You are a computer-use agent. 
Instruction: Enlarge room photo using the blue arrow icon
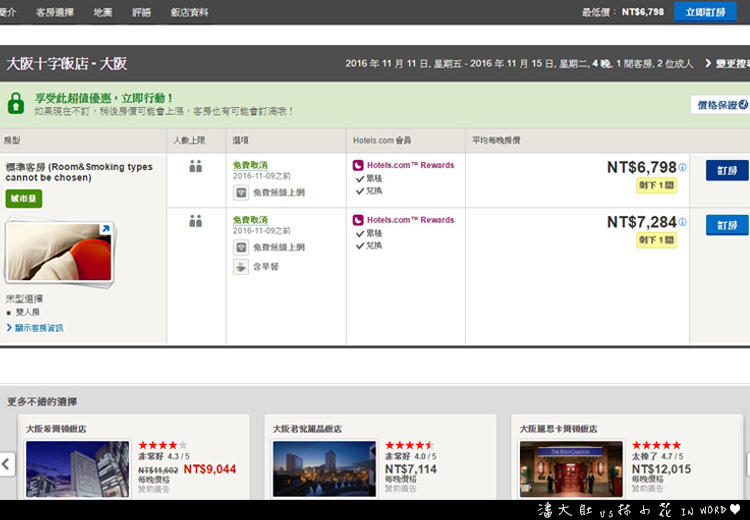pos(106,230)
